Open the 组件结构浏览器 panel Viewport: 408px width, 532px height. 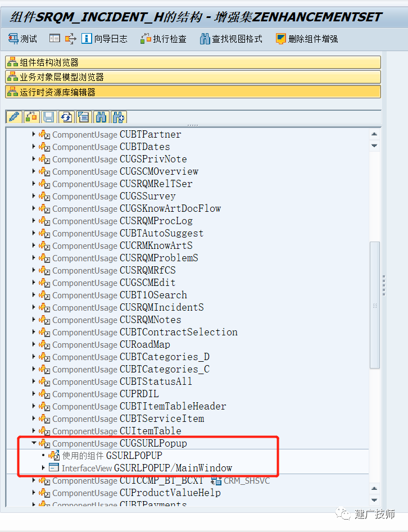193,62
